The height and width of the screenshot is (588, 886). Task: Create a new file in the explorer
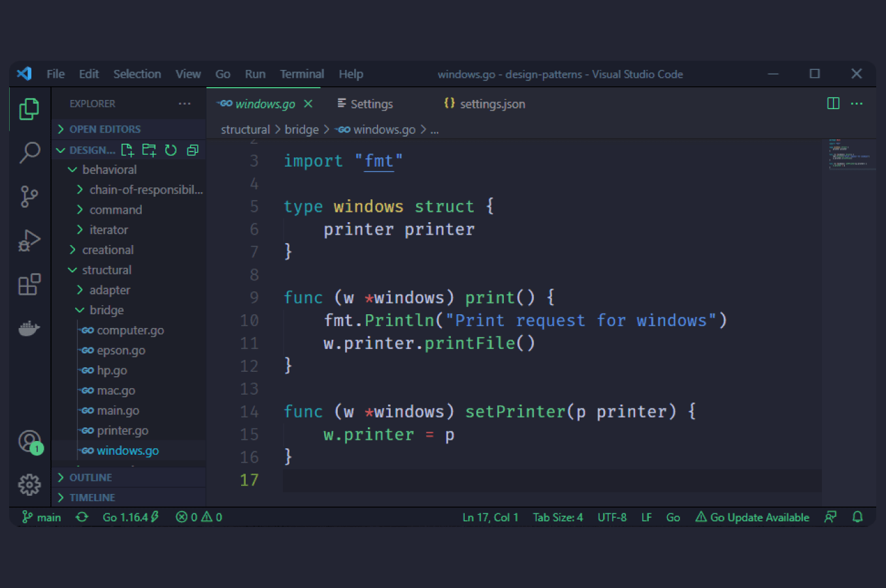tap(127, 150)
